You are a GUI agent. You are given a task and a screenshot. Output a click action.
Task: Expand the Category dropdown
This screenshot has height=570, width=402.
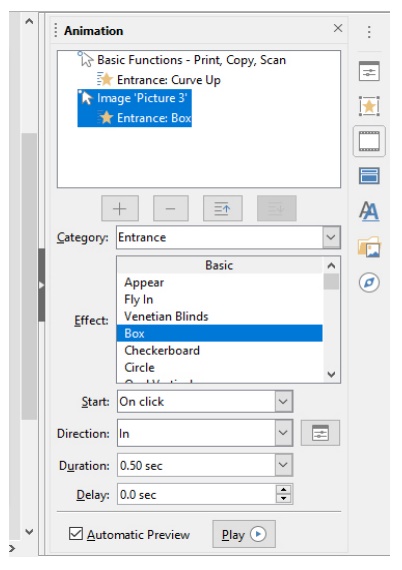(x=331, y=237)
